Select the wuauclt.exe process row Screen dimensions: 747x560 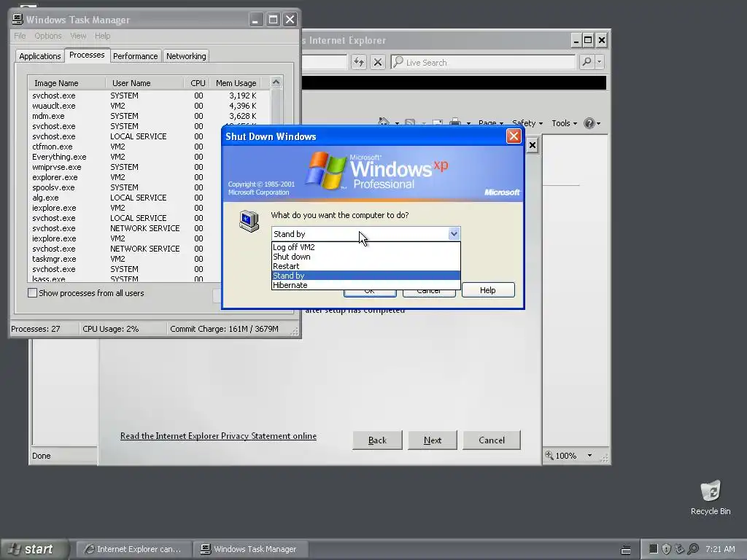coord(149,106)
